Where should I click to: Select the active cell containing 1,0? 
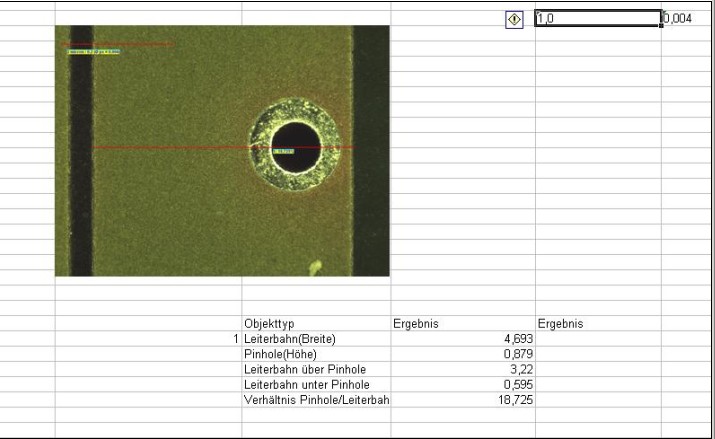pyautogui.click(x=598, y=18)
